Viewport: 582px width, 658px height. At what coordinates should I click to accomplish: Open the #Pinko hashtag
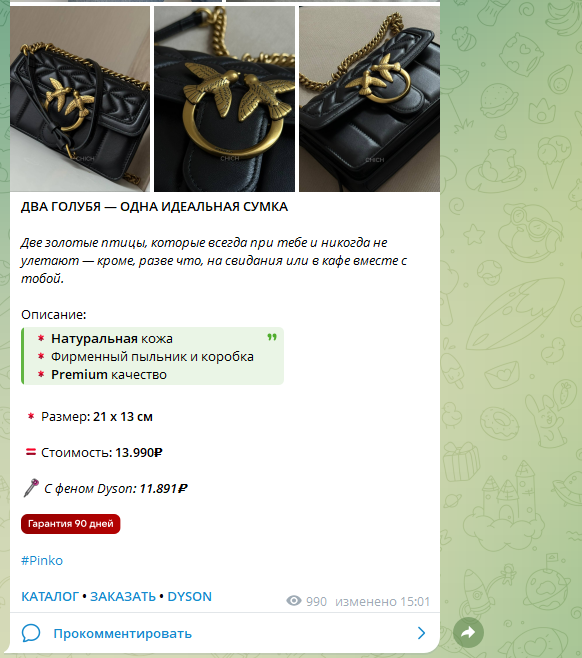(42, 560)
